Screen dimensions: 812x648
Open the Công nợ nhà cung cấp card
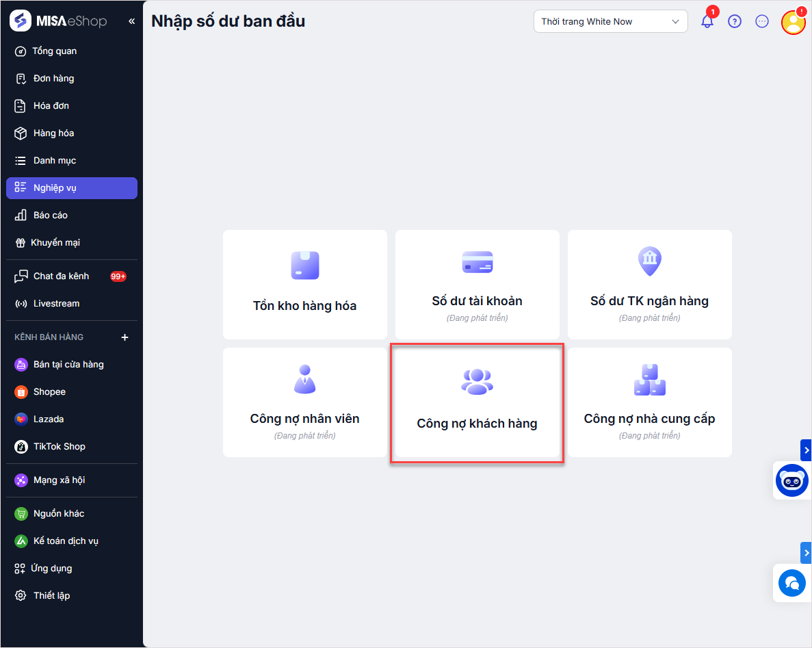pyautogui.click(x=649, y=402)
